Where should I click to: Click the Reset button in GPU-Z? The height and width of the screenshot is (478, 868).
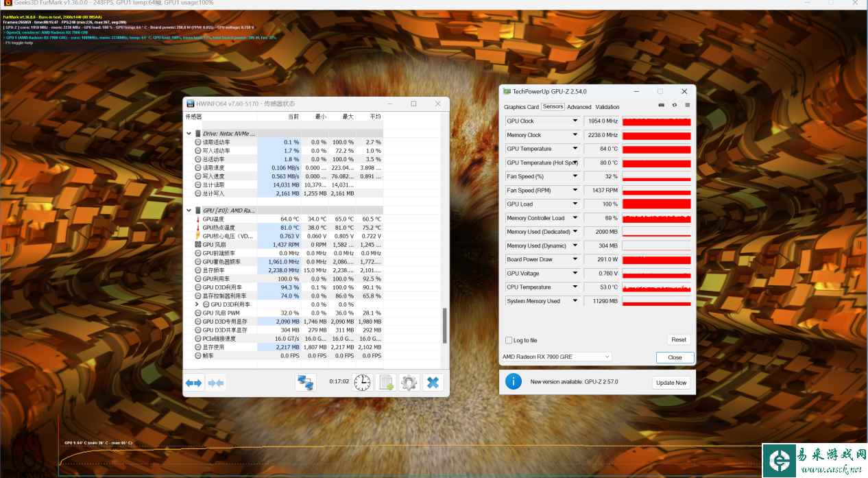(679, 340)
